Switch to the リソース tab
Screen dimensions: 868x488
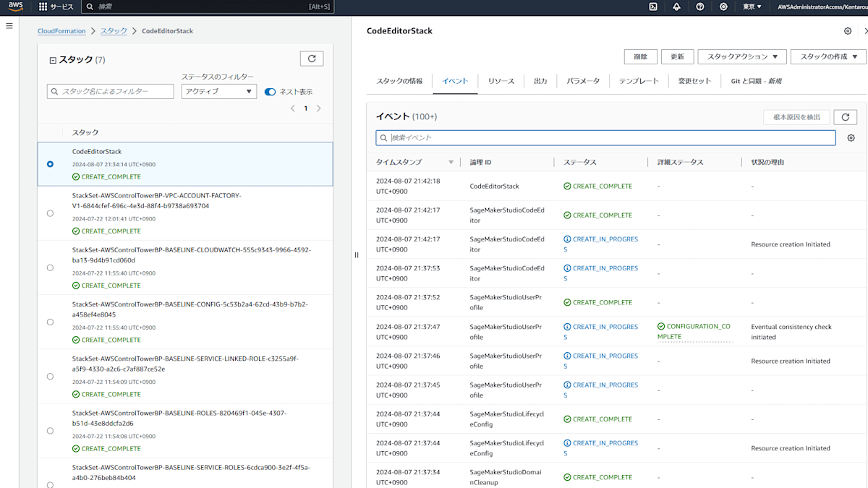(501, 81)
